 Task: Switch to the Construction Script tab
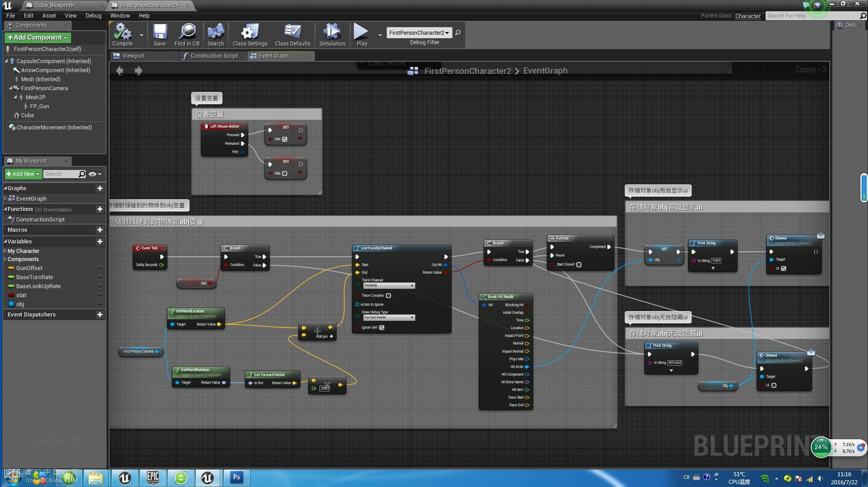pos(214,56)
